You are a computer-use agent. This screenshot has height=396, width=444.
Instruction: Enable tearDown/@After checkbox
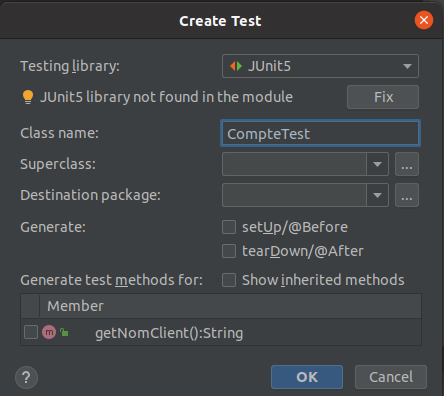point(229,251)
